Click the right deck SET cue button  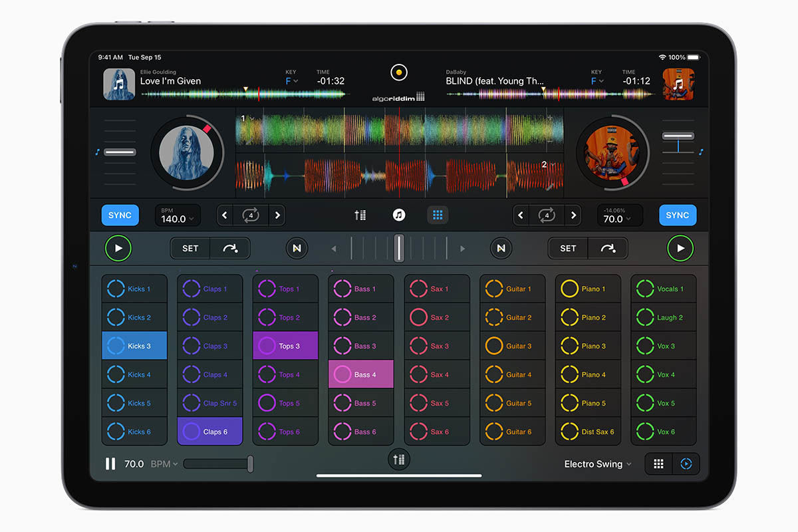pyautogui.click(x=568, y=248)
